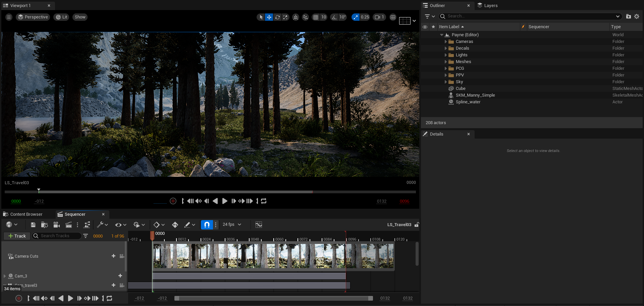The image size is (644, 306).
Task: Click the Sequencer horizontal range scrollbar
Action: [274, 298]
